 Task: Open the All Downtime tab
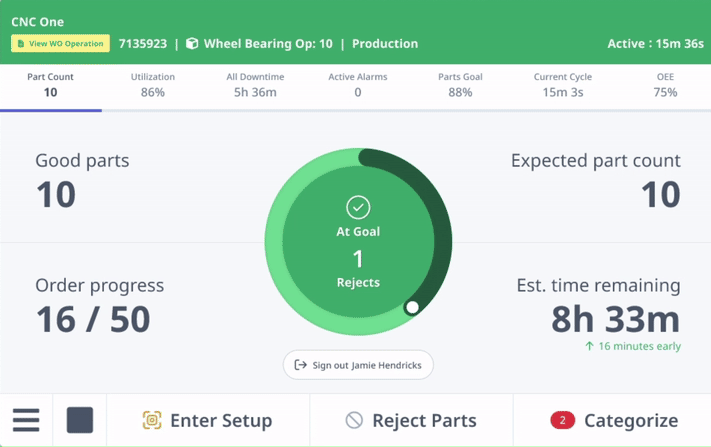[255, 85]
